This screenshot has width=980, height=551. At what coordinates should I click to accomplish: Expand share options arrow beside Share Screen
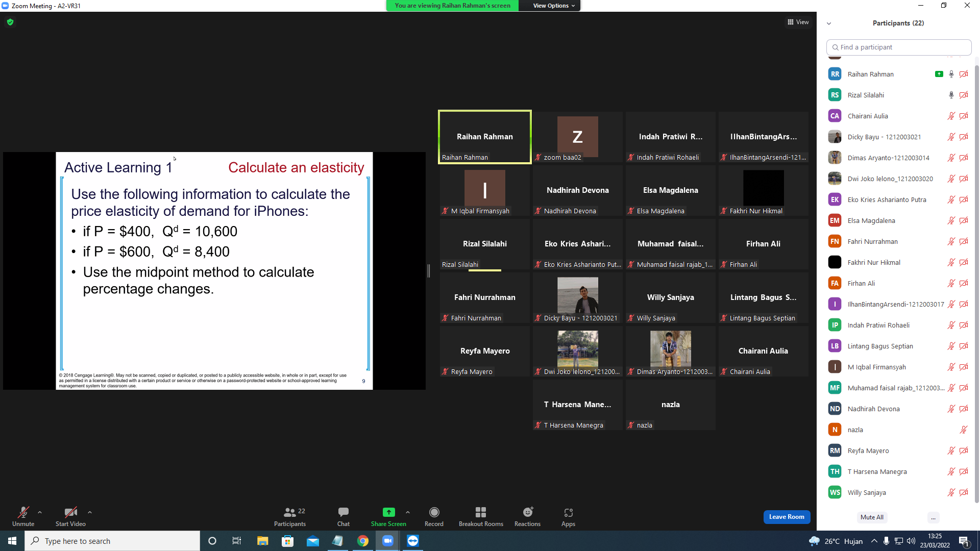408,512
